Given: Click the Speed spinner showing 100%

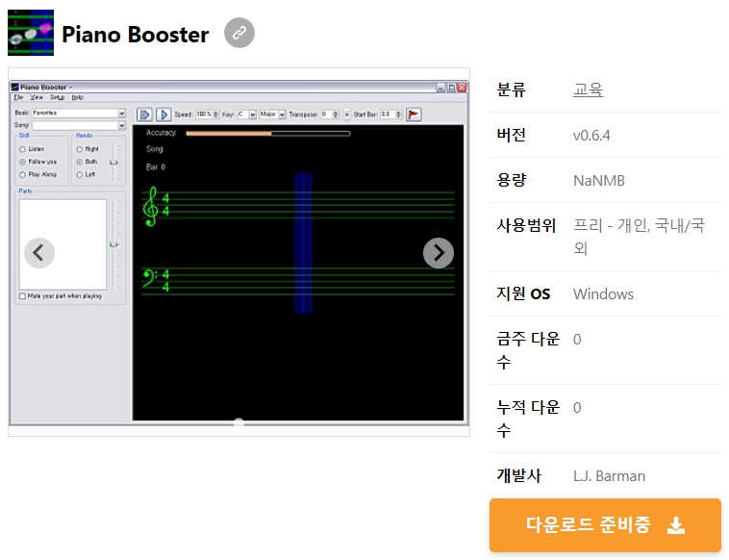Looking at the screenshot, I should 208,115.
